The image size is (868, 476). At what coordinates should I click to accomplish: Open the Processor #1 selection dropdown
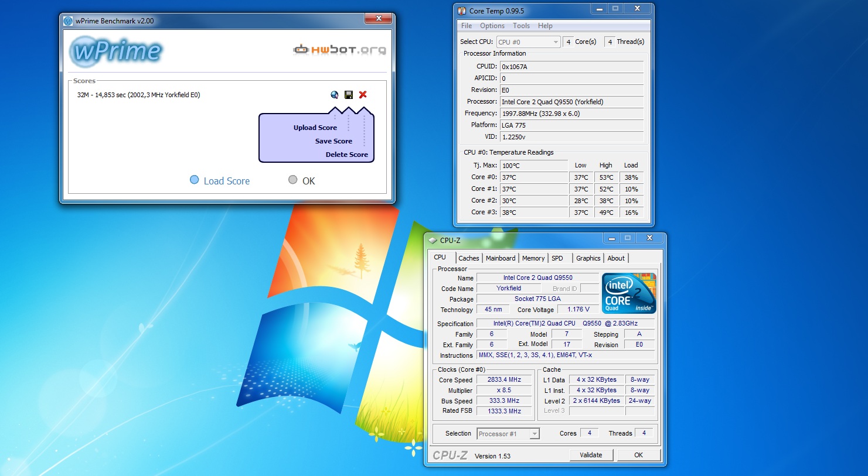pos(508,434)
